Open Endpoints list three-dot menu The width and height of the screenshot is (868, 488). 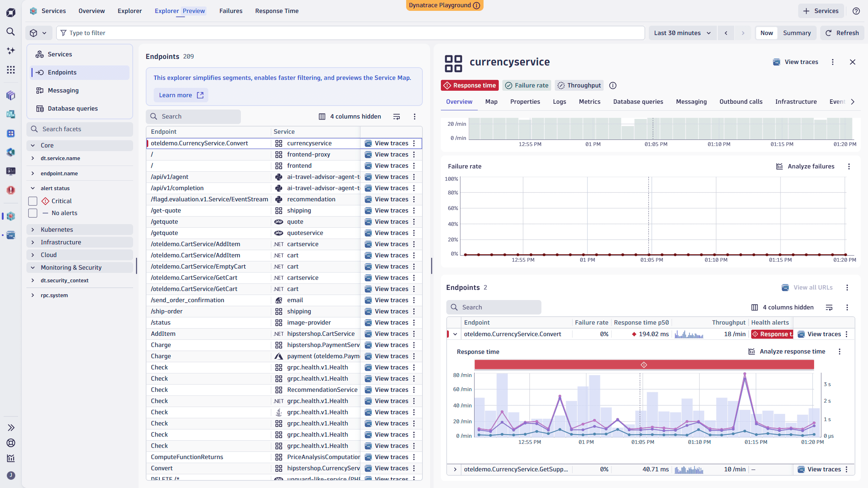pyautogui.click(x=414, y=116)
